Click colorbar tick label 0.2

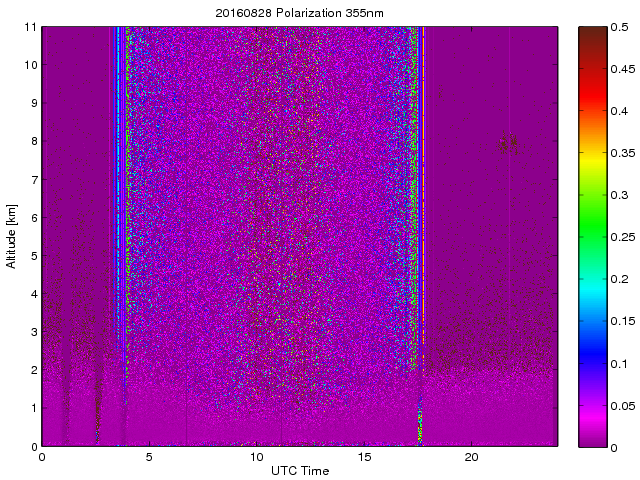point(619,279)
